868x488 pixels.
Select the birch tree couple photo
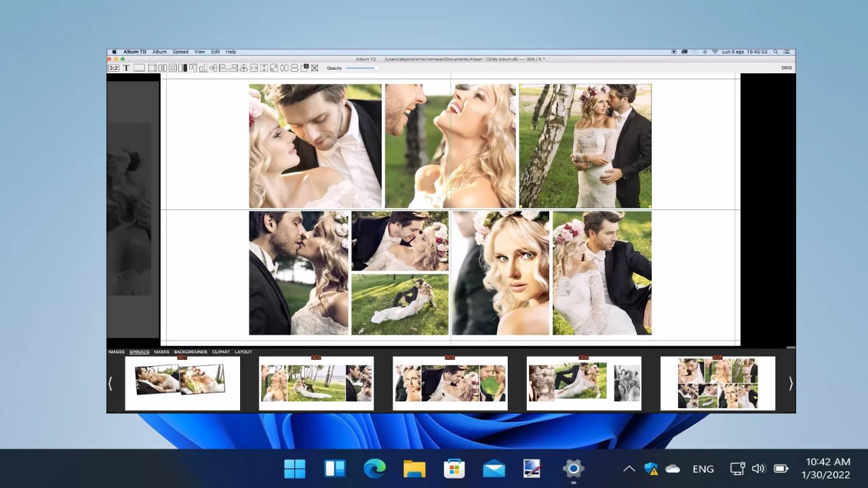click(x=585, y=146)
